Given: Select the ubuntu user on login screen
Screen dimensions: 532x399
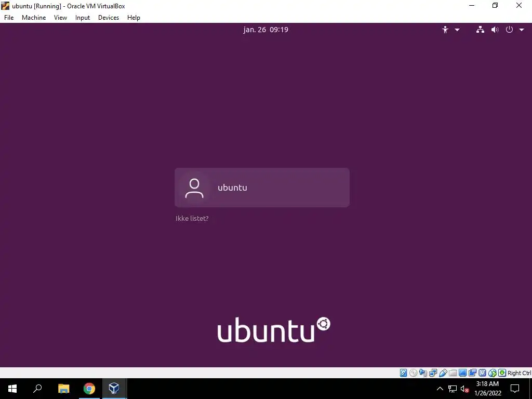Looking at the screenshot, I should [x=262, y=187].
